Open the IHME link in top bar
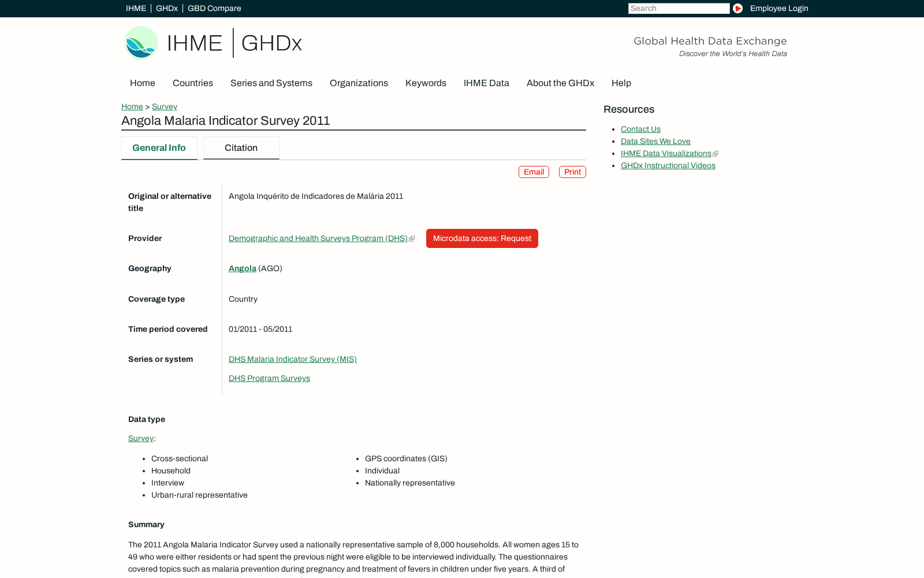Viewport: 924px width, 578px height. tap(136, 8)
